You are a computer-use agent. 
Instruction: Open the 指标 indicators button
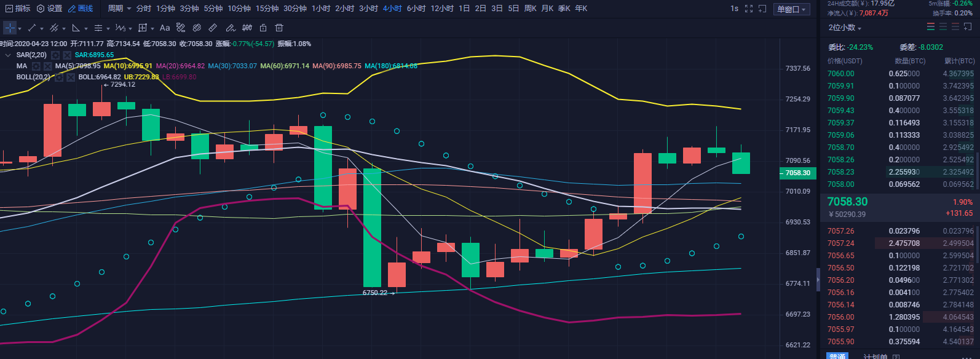(x=17, y=9)
